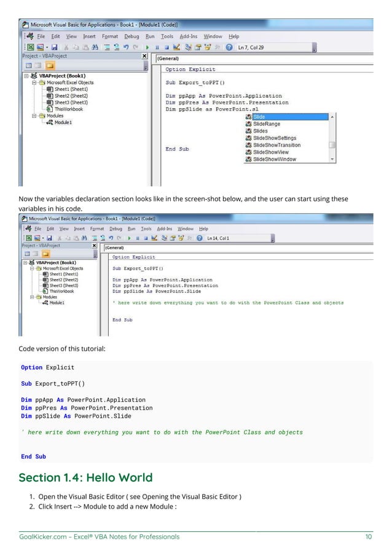Open Insert menu in upper screenshot

point(89,36)
